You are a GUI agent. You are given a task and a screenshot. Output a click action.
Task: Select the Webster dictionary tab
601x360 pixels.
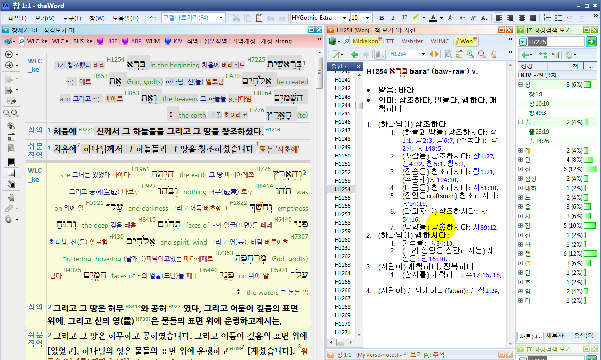pyautogui.click(x=412, y=41)
